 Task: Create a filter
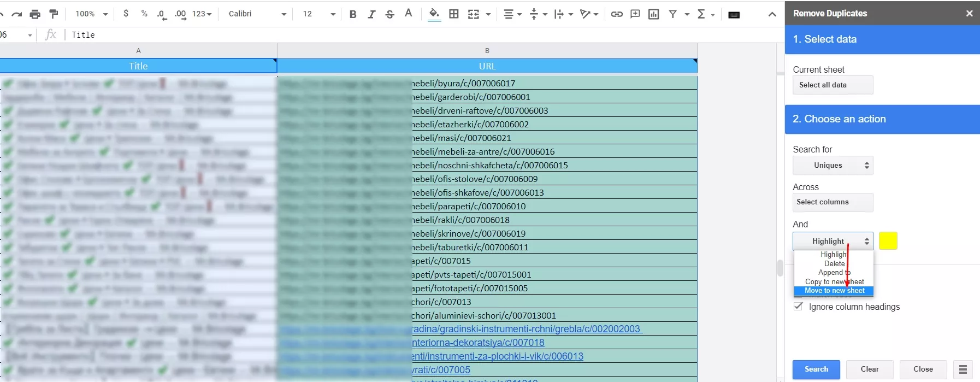[x=673, y=14]
